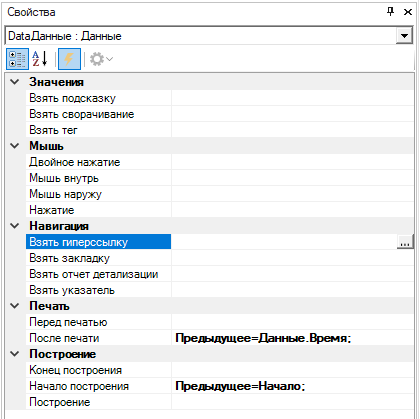Viewport: 420px width, 419px height.
Task: Collapse the Построение category
Action: [x=15, y=354]
